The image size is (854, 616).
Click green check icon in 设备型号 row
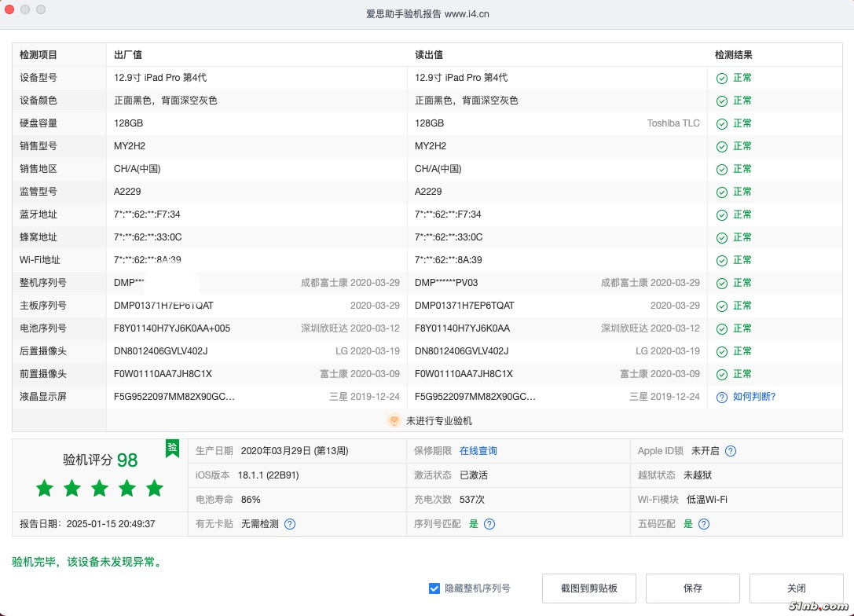click(721, 79)
